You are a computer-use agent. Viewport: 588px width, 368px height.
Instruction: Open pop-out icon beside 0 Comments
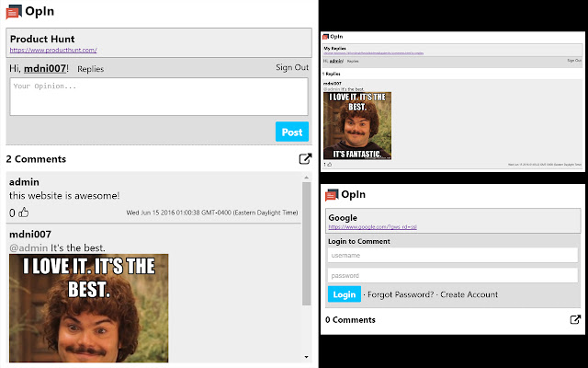pos(575,319)
